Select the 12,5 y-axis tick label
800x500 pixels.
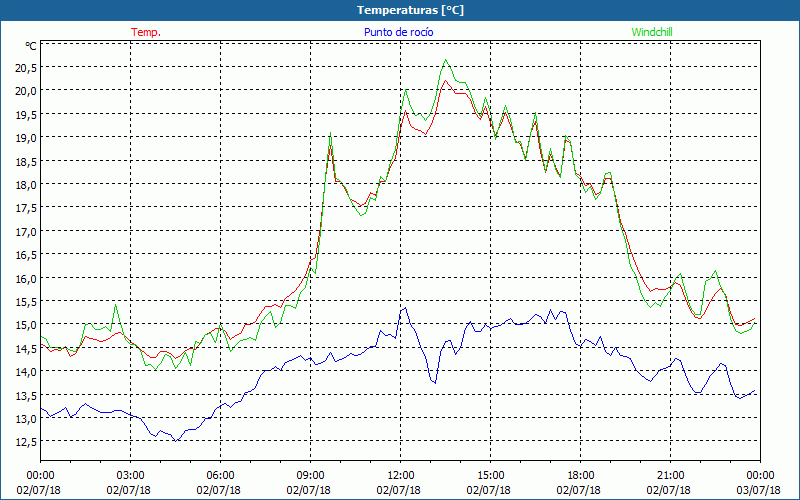(x=25, y=441)
